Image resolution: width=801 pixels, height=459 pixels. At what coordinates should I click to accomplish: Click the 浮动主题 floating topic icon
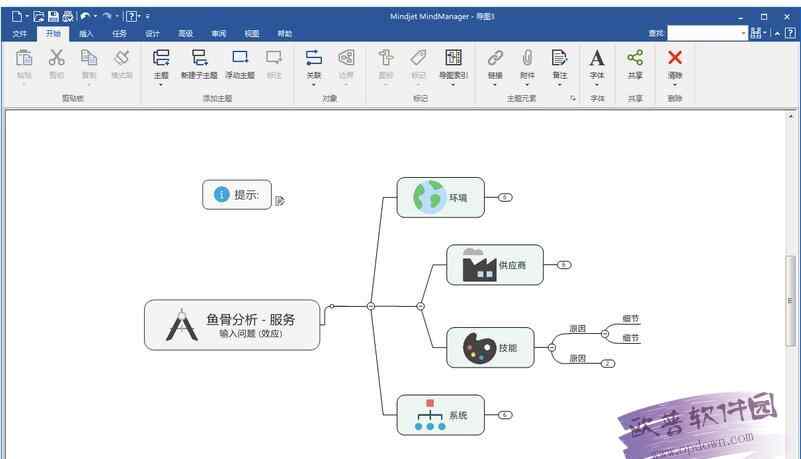240,58
